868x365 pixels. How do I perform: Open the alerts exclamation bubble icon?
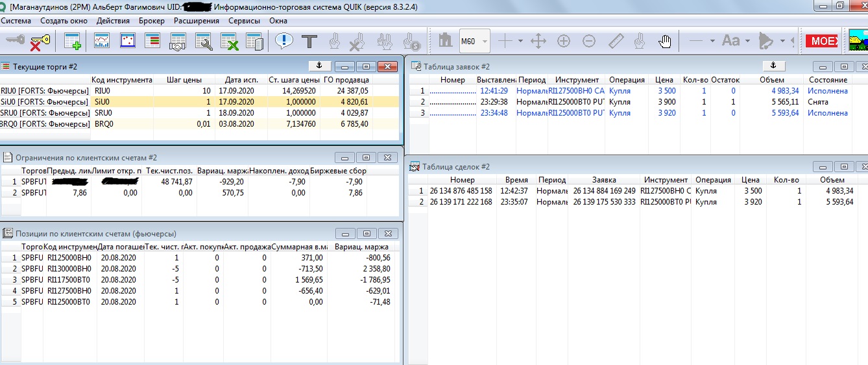[x=283, y=42]
